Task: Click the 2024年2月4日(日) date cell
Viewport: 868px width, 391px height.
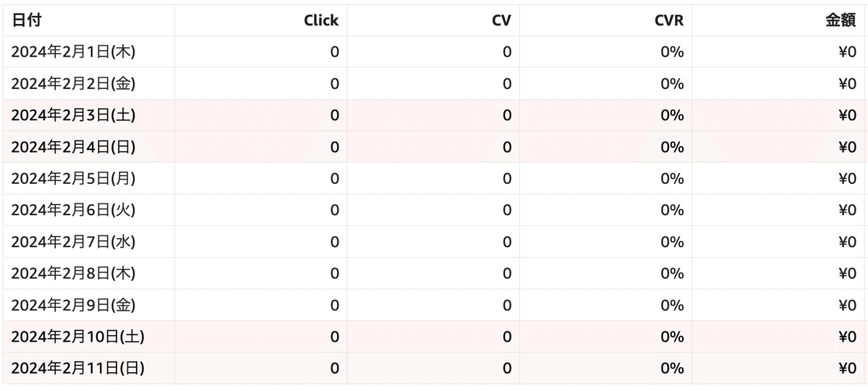Action: point(73,147)
